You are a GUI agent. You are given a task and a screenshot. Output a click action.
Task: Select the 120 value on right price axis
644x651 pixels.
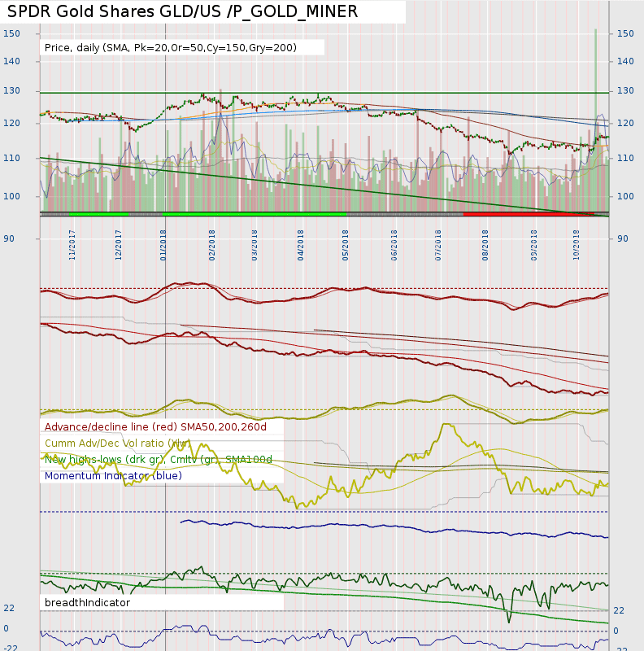click(x=625, y=124)
